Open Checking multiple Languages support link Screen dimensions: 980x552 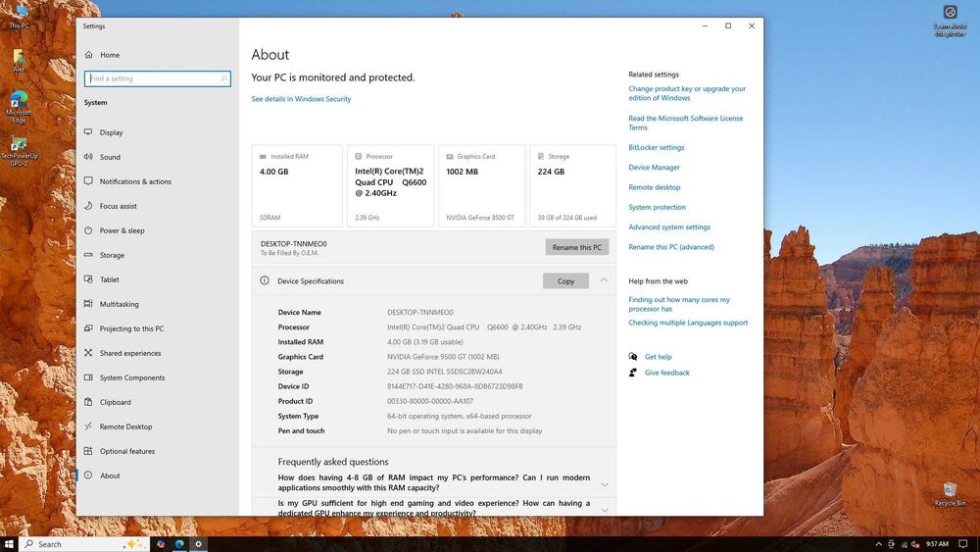(x=688, y=323)
